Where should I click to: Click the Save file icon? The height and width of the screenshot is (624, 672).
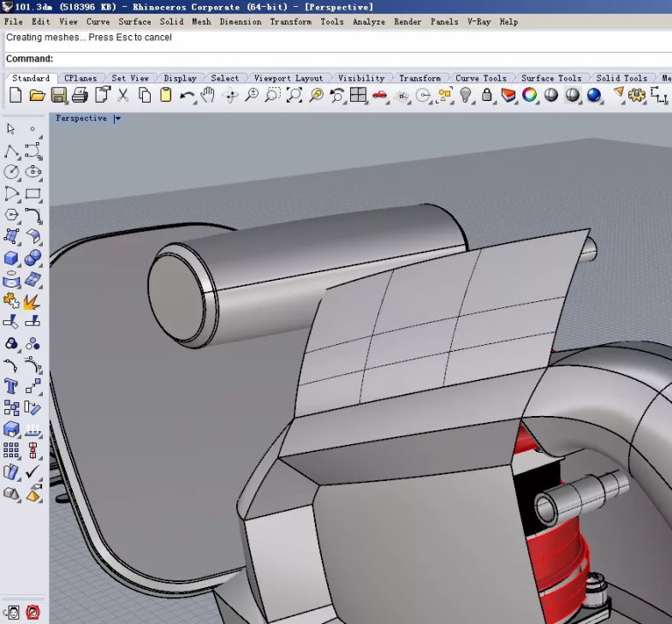59,95
